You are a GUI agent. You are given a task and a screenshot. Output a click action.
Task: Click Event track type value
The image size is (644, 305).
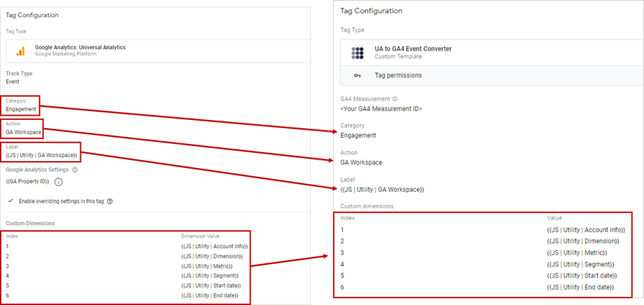[x=12, y=82]
